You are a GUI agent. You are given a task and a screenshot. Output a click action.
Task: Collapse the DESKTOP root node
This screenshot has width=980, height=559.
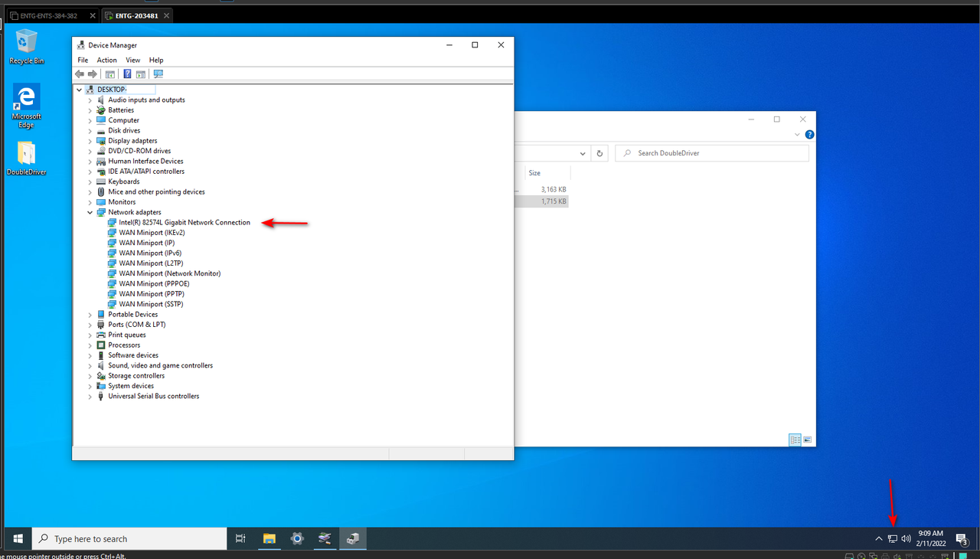(79, 90)
